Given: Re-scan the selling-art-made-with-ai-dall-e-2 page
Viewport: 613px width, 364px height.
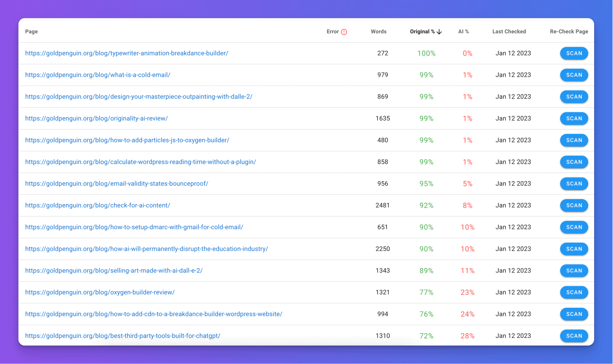Looking at the screenshot, I should (574, 270).
